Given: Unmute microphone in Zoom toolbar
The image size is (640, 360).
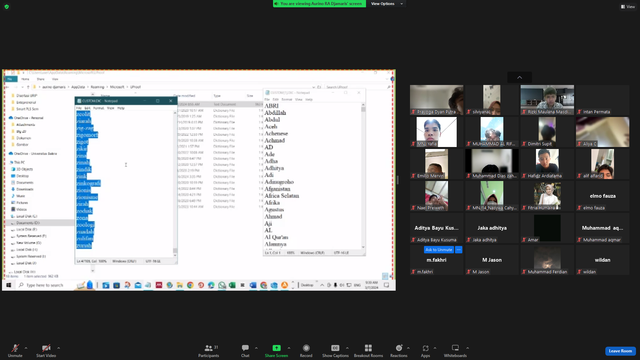Looking at the screenshot, I should click(15, 350).
